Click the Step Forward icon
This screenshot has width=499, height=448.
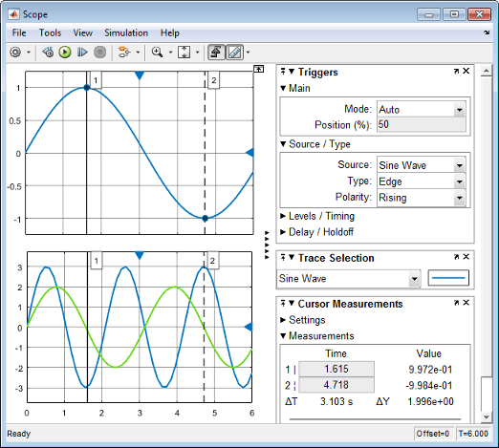(x=82, y=52)
